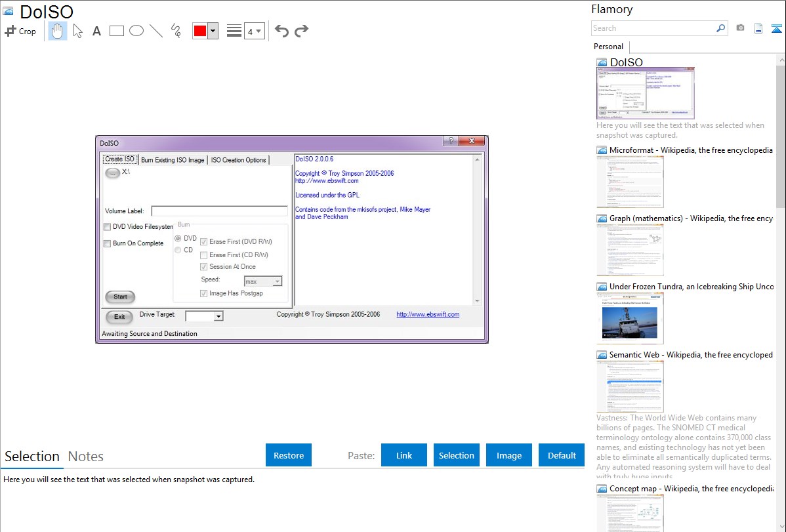Click the Paste Default button
This screenshot has width=786, height=532.
click(x=562, y=455)
